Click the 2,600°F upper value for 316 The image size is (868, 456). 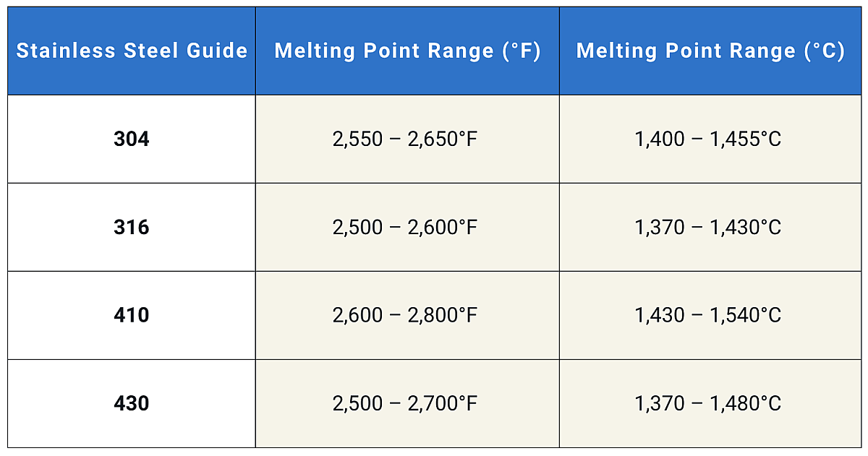pyautogui.click(x=443, y=228)
